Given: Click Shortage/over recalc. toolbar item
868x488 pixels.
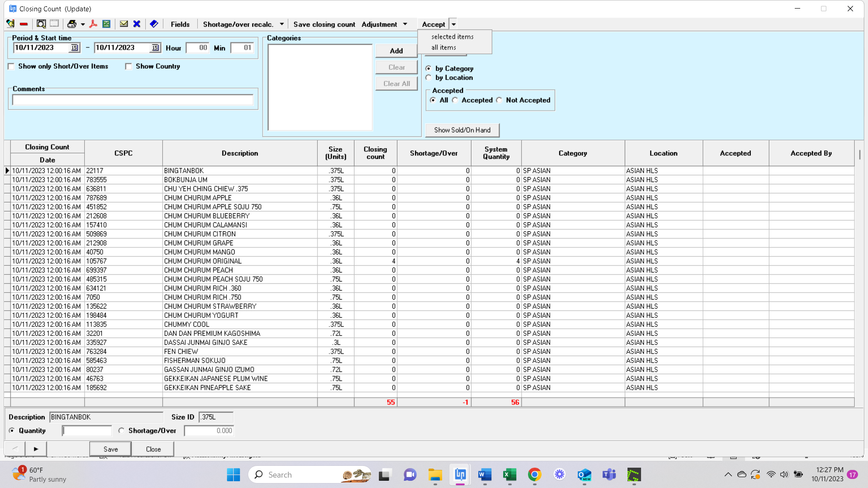Looking at the screenshot, I should tap(238, 24).
